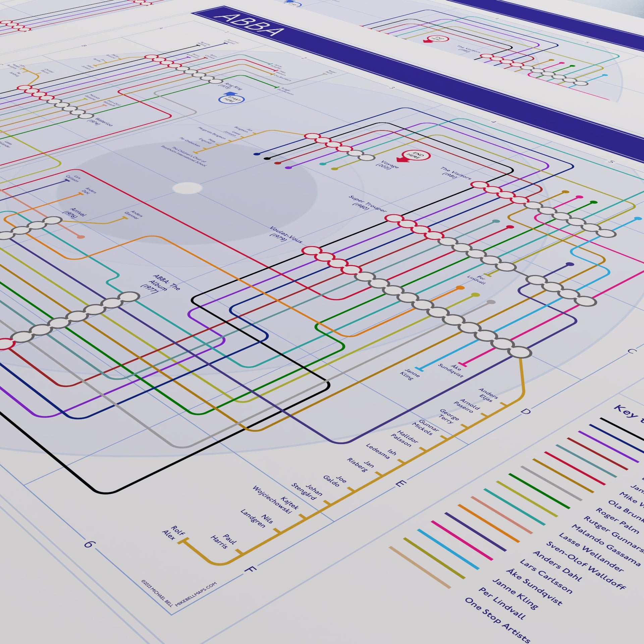644x644 pixels.
Task: Click the 'Margareta Bengtson' name label
Action: 212,133
